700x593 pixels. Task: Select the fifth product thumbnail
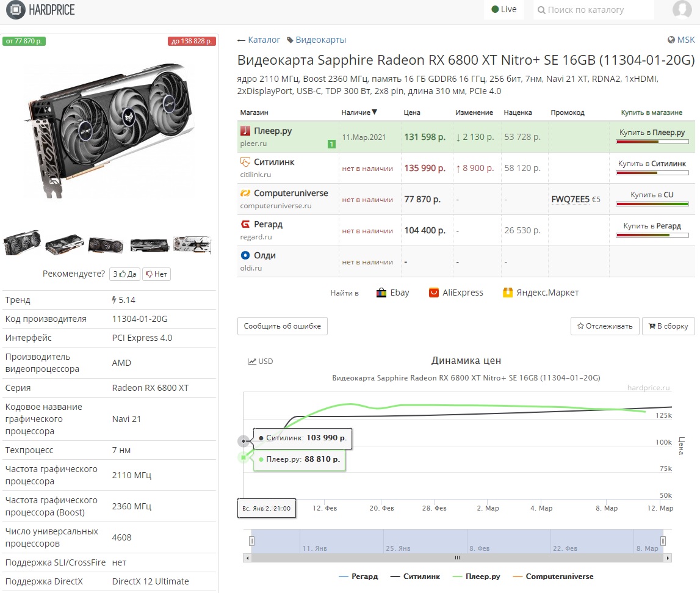pos(192,245)
